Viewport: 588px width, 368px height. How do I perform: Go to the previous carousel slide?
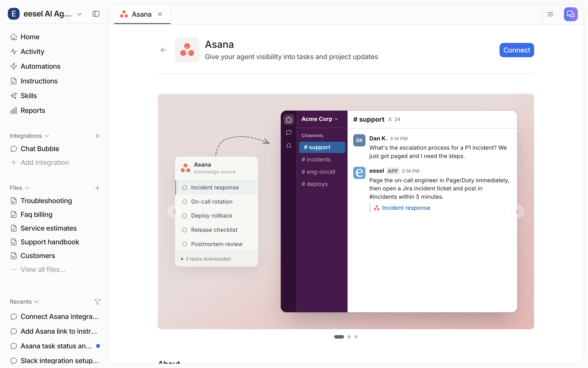tap(175, 211)
